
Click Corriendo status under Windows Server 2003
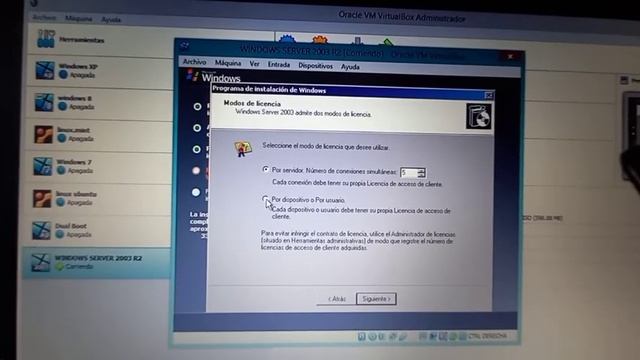tap(79, 267)
